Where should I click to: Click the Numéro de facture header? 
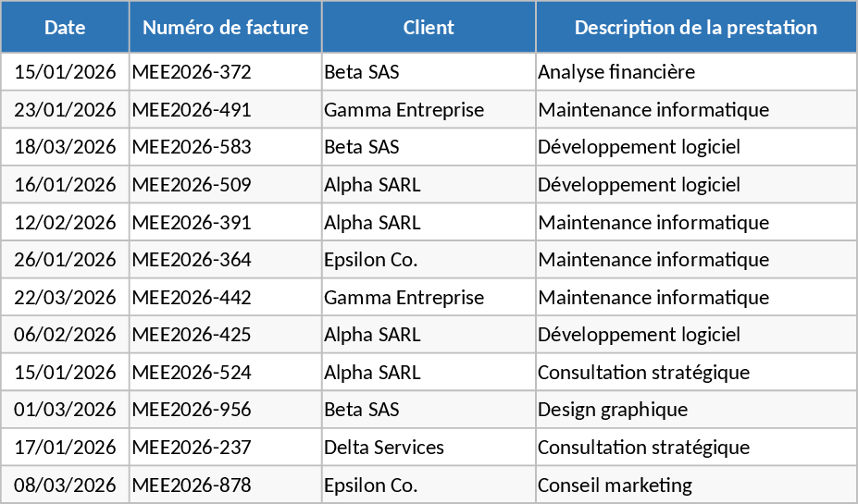[x=226, y=27]
